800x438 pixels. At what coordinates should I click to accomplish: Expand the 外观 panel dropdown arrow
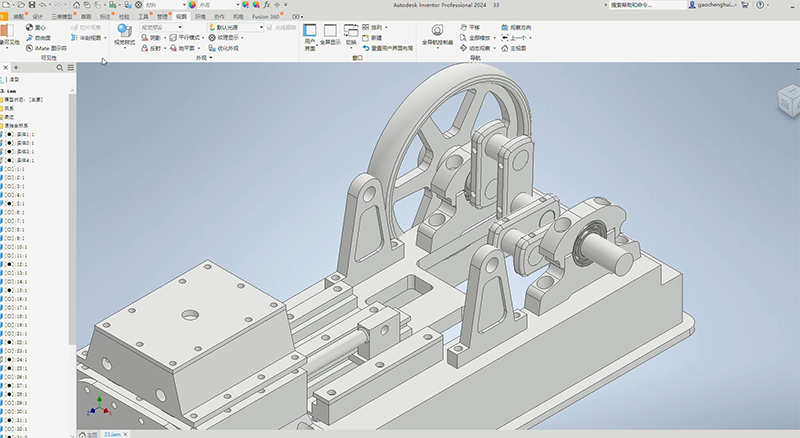[212, 59]
